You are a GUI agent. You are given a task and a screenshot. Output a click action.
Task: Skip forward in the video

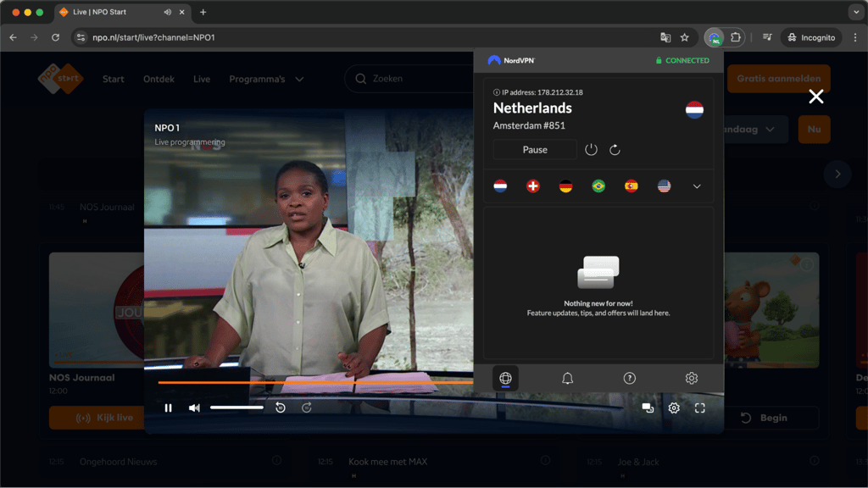(x=307, y=408)
